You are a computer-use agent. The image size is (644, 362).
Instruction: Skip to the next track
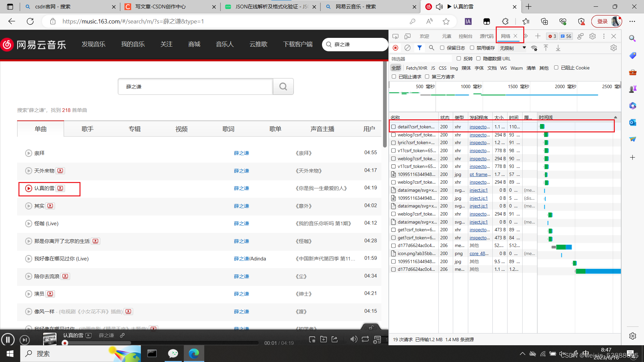point(24,340)
